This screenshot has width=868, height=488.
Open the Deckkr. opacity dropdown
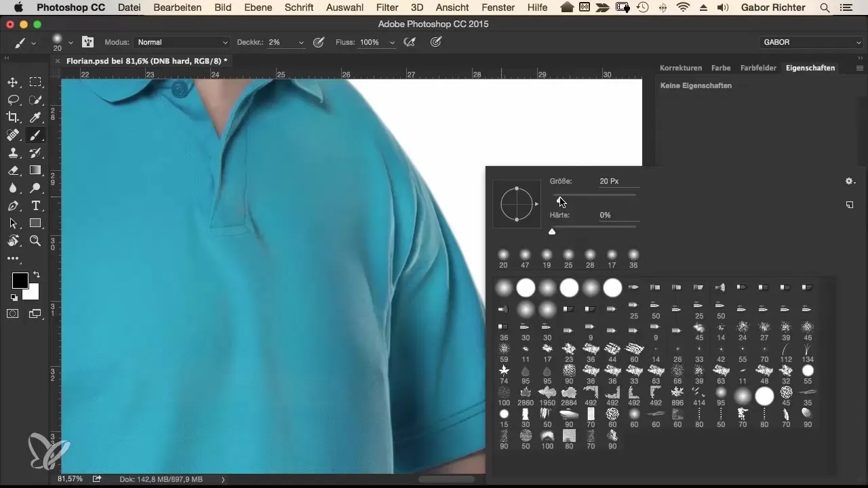[x=301, y=42]
